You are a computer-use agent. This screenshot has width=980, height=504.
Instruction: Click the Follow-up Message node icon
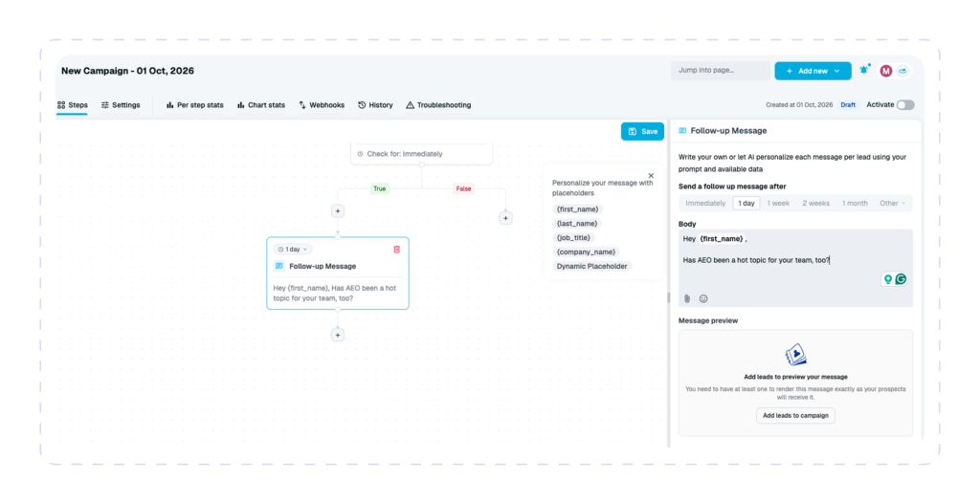point(279,266)
